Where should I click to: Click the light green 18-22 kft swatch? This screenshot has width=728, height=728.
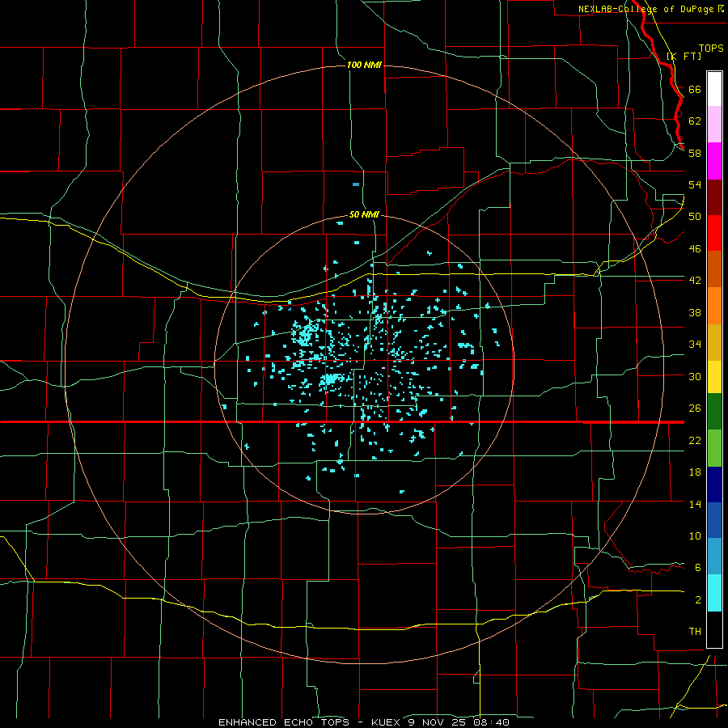point(714,448)
